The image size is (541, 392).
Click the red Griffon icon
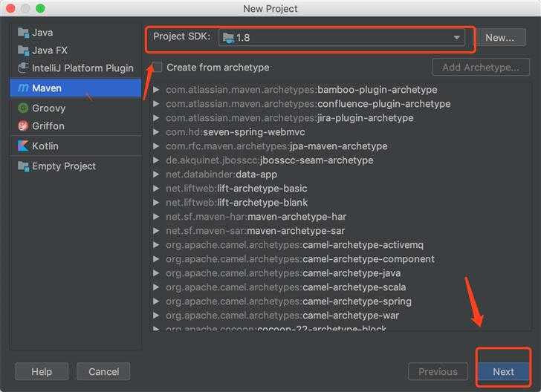tap(23, 125)
